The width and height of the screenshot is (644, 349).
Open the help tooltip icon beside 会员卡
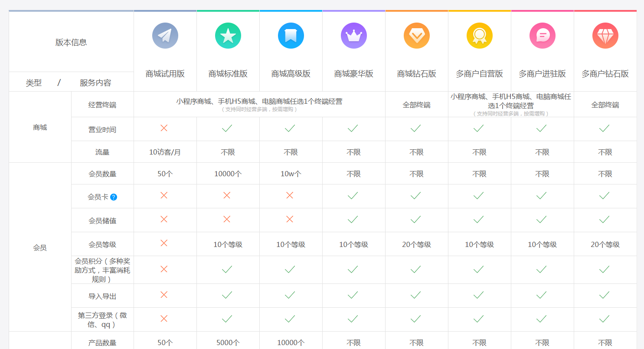[114, 197]
